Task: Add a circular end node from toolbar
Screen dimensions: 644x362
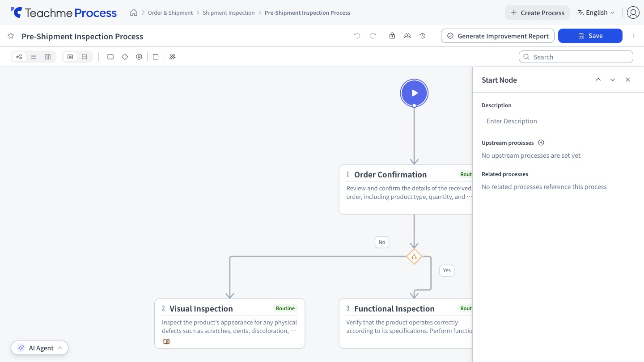Action: pos(139,57)
